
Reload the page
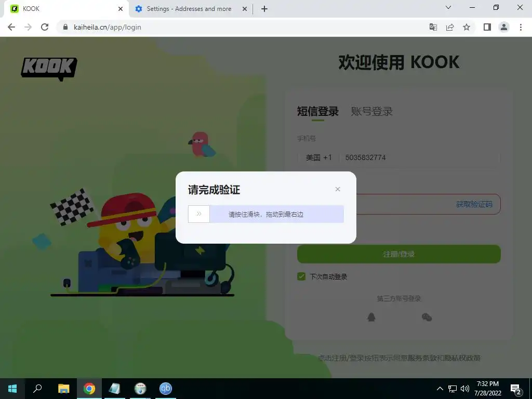[45, 27]
